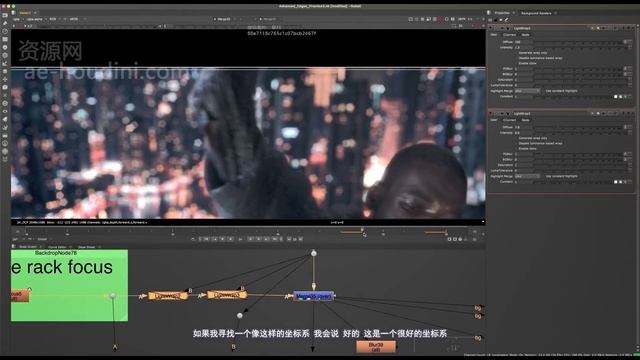Viewport: 640px width, 360px height.
Task: Click the pause icon in viewer top bar
Action: (x=453, y=19)
